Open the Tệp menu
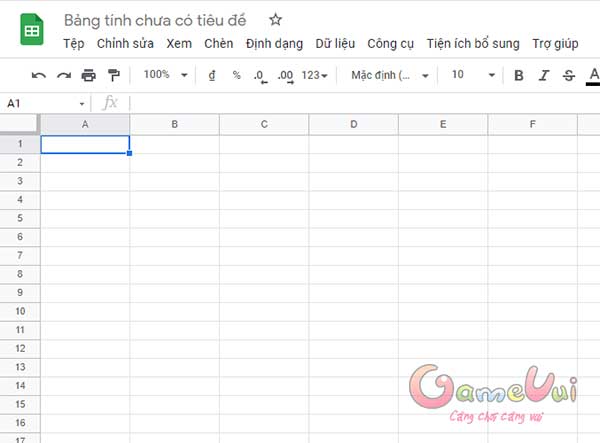 tap(74, 44)
